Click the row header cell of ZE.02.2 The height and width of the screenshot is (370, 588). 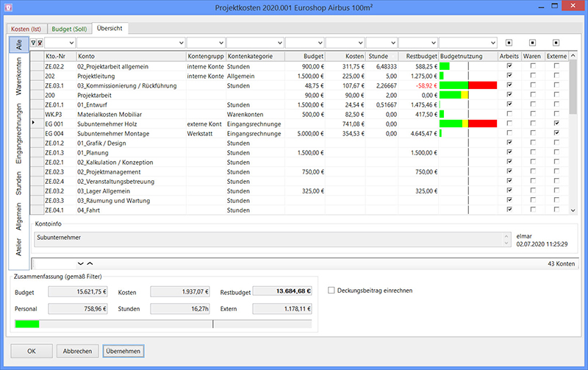tap(37, 66)
